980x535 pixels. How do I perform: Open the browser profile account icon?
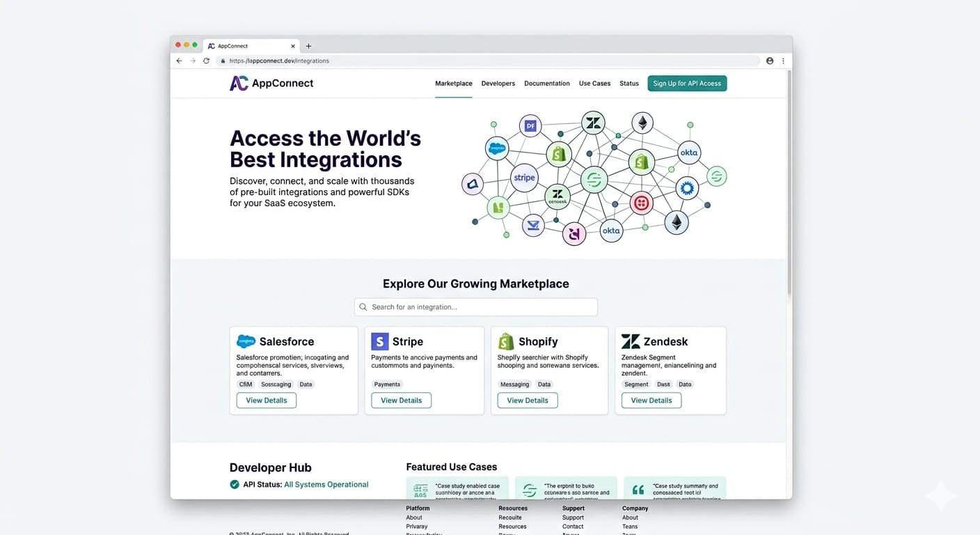pyautogui.click(x=770, y=61)
